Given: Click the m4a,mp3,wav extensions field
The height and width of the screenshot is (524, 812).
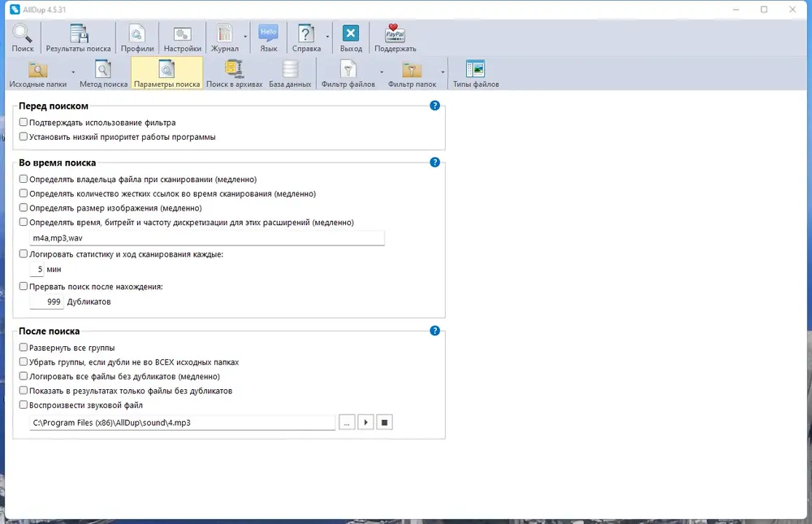Looking at the screenshot, I should point(207,238).
